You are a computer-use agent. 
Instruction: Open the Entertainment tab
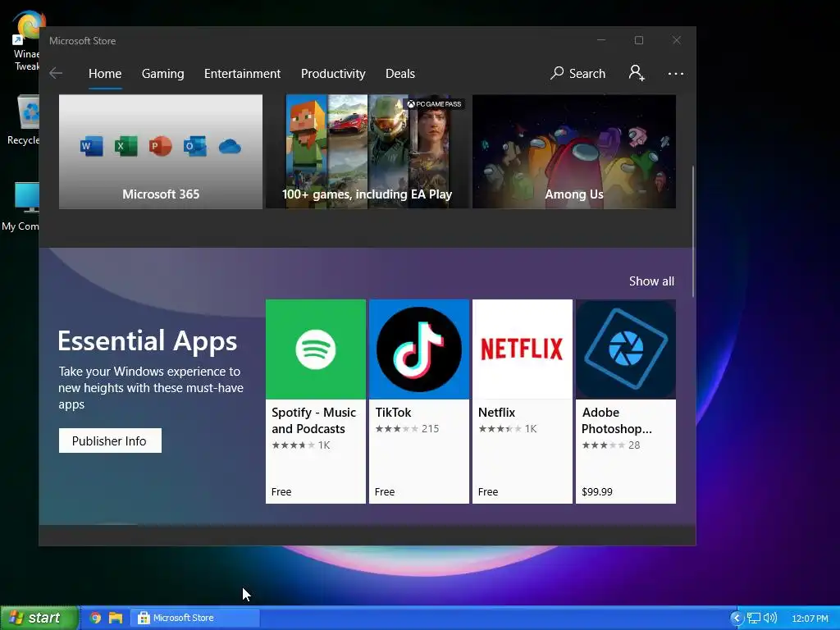pos(242,73)
